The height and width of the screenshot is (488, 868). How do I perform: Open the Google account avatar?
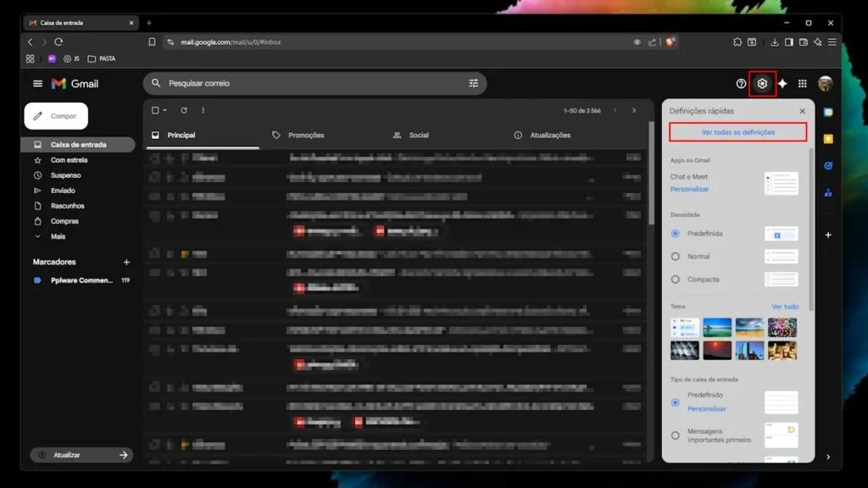click(x=825, y=84)
